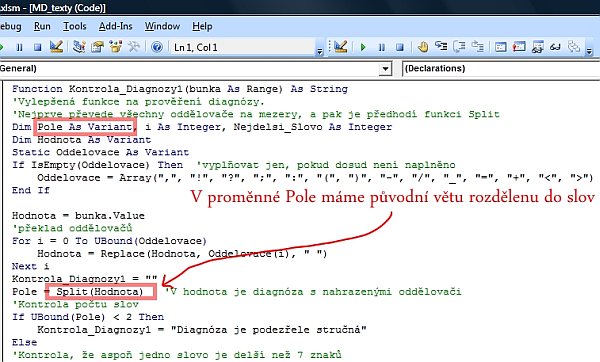Screen dimensions: 600x362
Task: Toggle Design Mode in Debug toolbar
Action: click(x=341, y=47)
